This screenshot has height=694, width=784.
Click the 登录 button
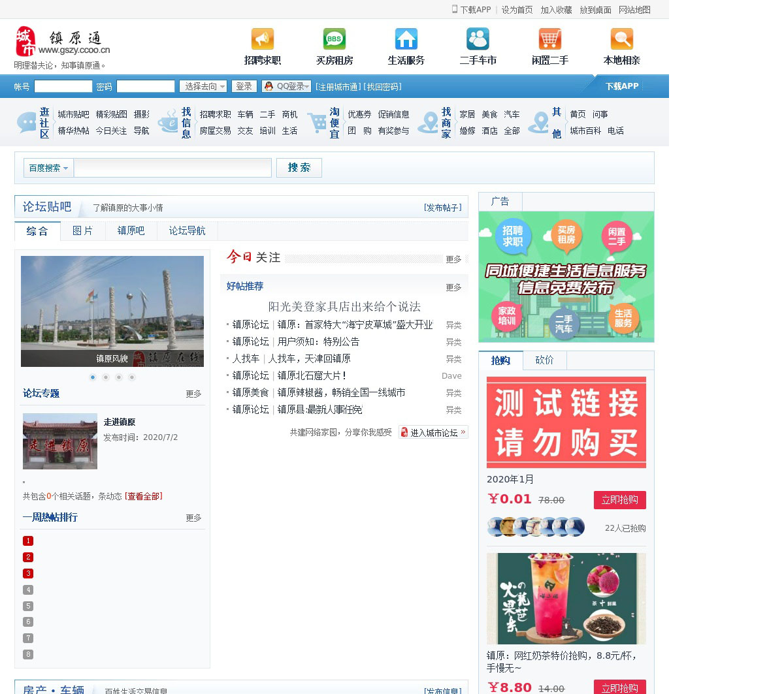click(x=244, y=86)
